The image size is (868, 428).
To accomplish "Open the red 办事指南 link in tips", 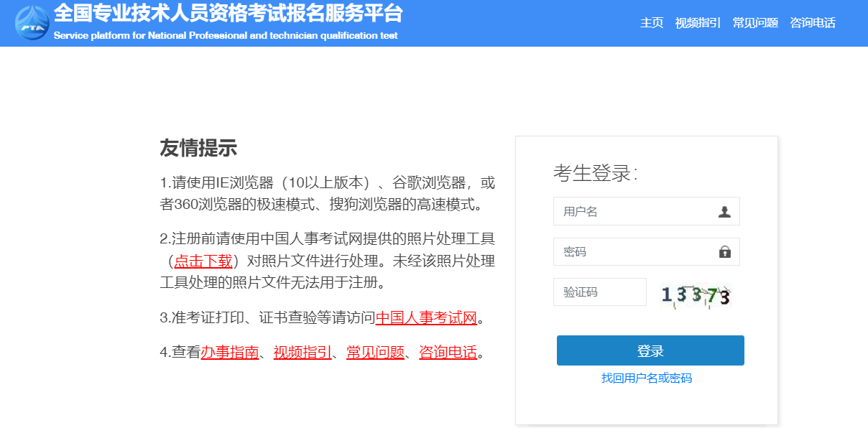I will (230, 353).
